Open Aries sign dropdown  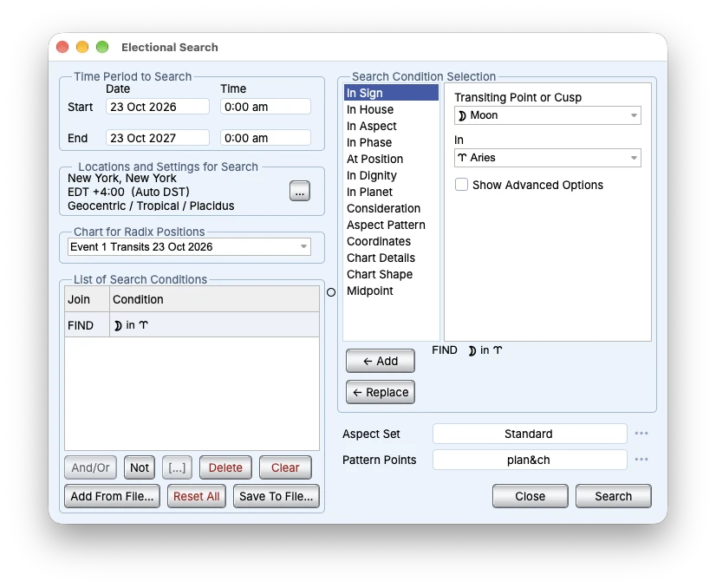click(x=548, y=158)
